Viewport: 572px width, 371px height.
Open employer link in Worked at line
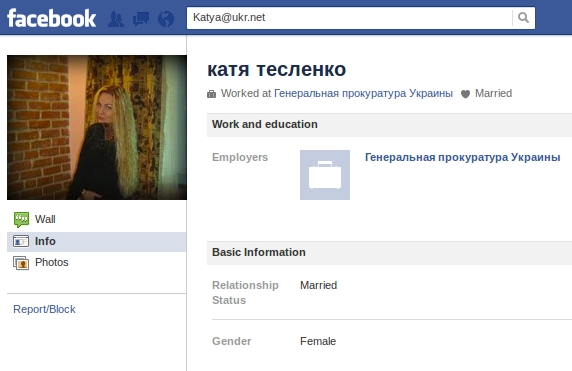(363, 93)
